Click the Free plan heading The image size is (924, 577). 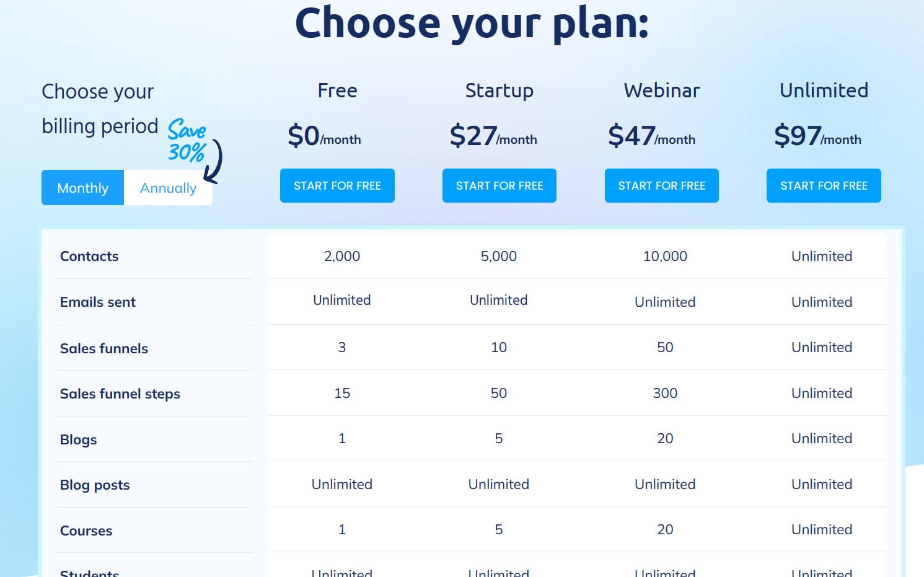pyautogui.click(x=337, y=90)
